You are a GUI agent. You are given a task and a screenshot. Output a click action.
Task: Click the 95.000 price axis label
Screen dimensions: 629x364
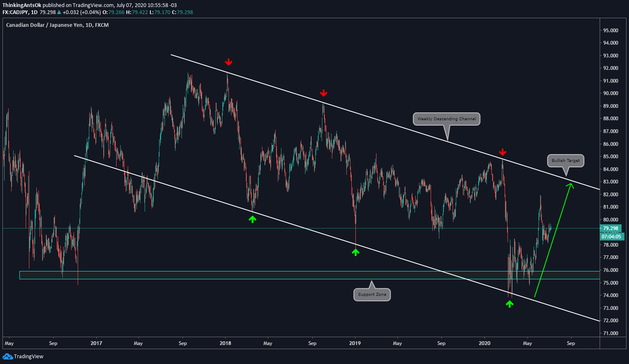click(x=610, y=31)
